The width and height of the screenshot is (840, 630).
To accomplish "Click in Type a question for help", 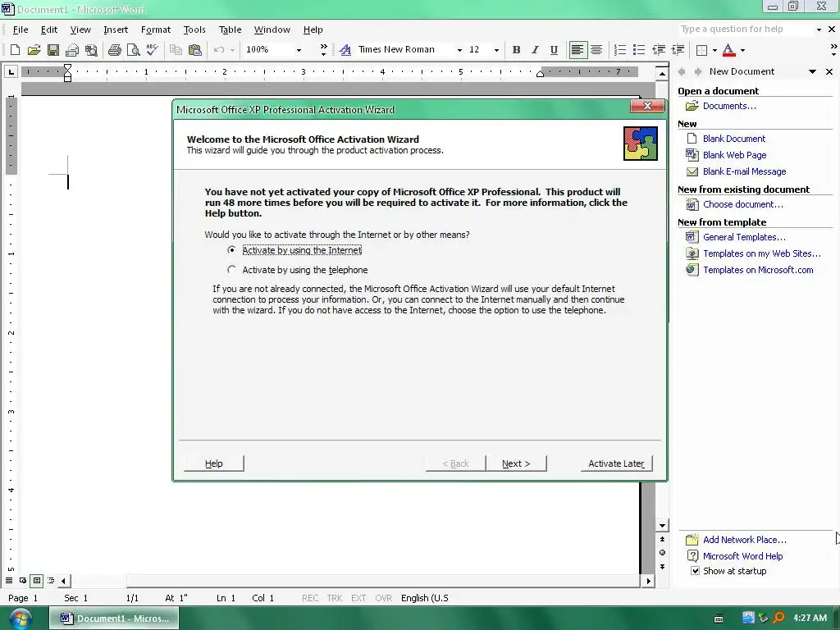I will [745, 29].
